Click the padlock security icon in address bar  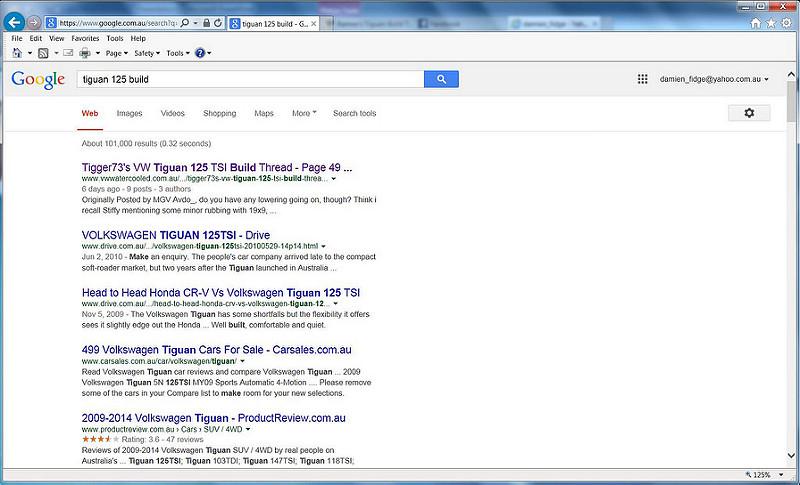[206, 23]
